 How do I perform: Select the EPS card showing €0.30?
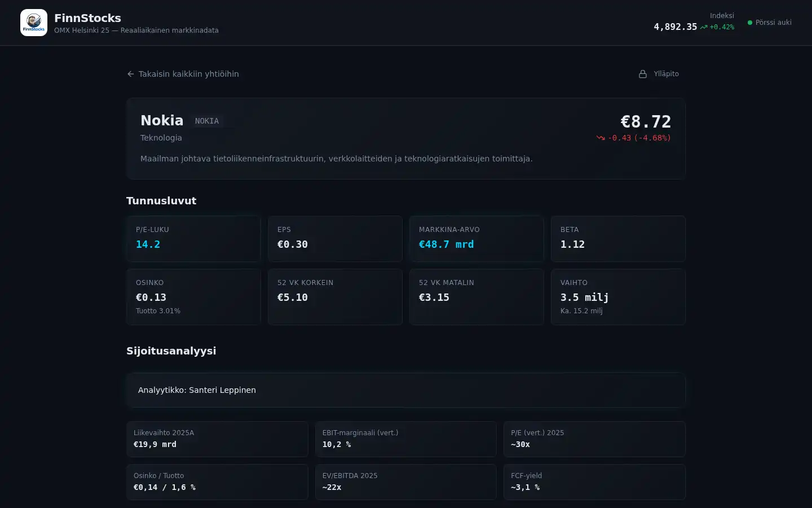point(335,239)
